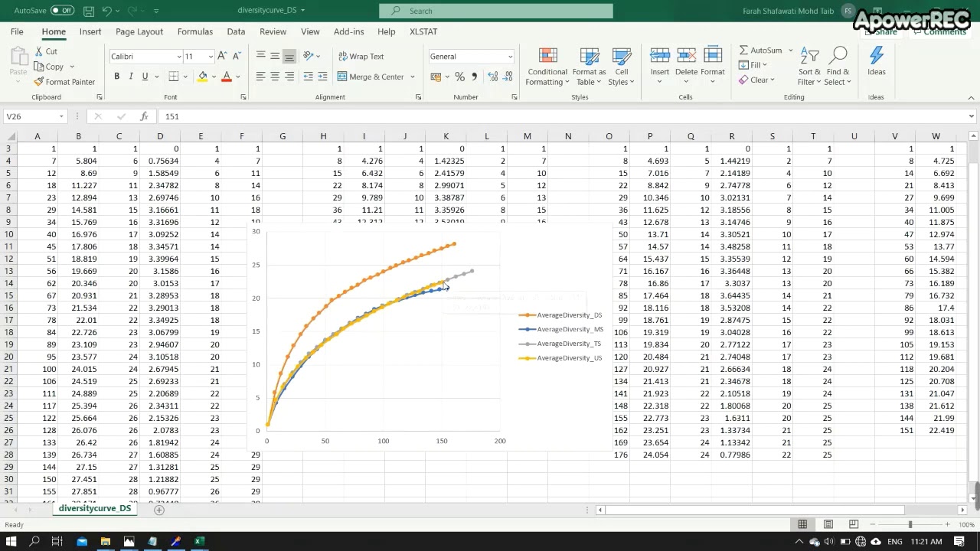Open Conditional Formatting
This screenshot has height=551, width=980.
click(x=547, y=67)
